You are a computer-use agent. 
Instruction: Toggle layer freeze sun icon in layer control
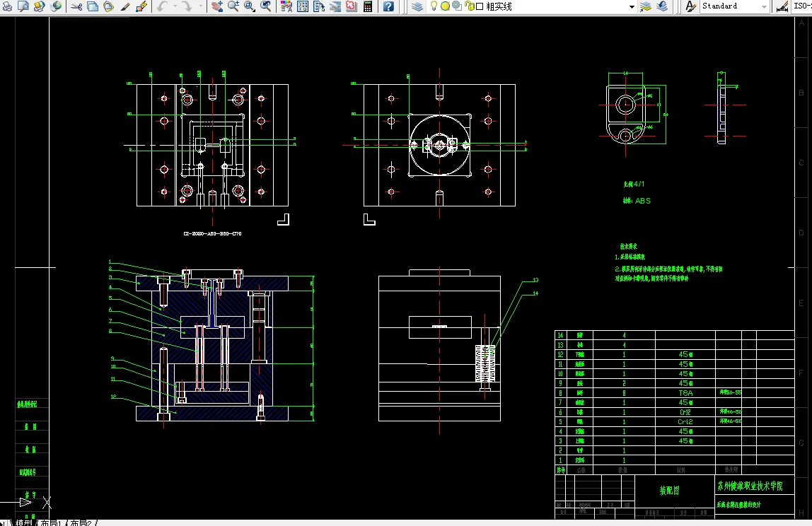(445, 6)
